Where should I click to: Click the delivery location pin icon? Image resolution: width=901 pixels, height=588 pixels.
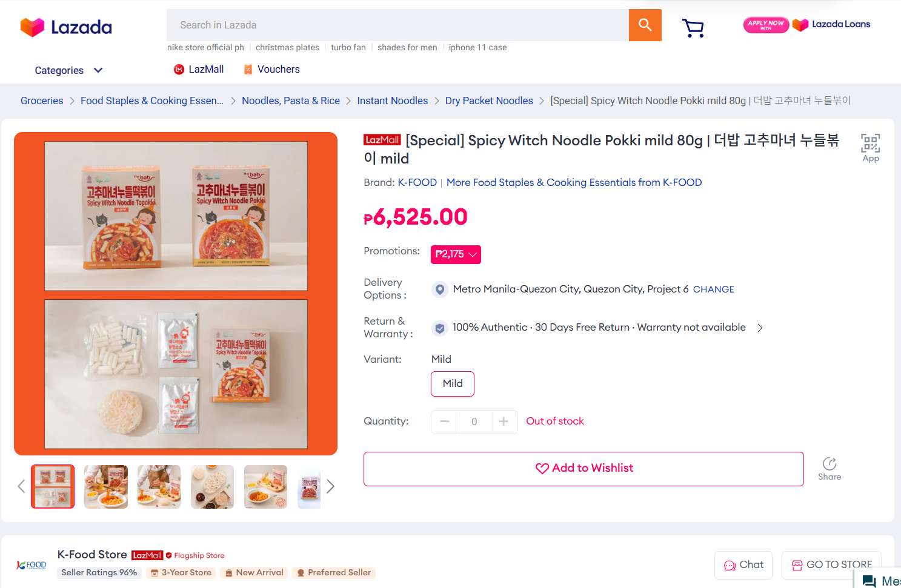pyautogui.click(x=440, y=289)
